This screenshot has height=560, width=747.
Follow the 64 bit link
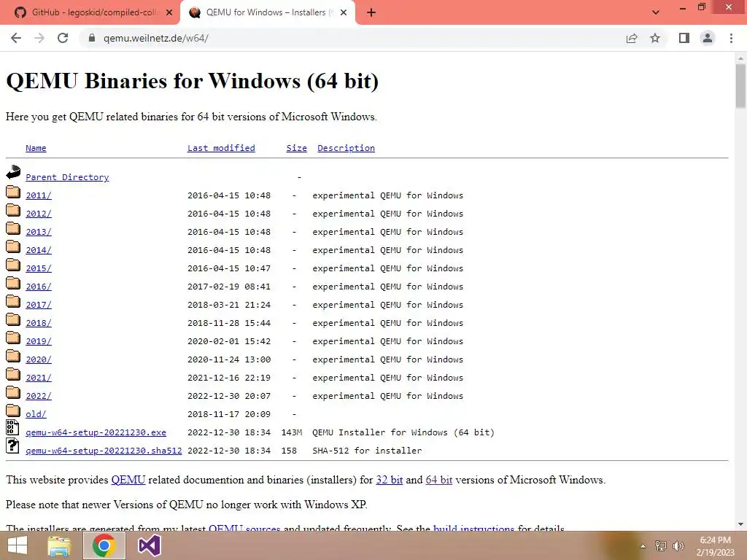click(438, 480)
